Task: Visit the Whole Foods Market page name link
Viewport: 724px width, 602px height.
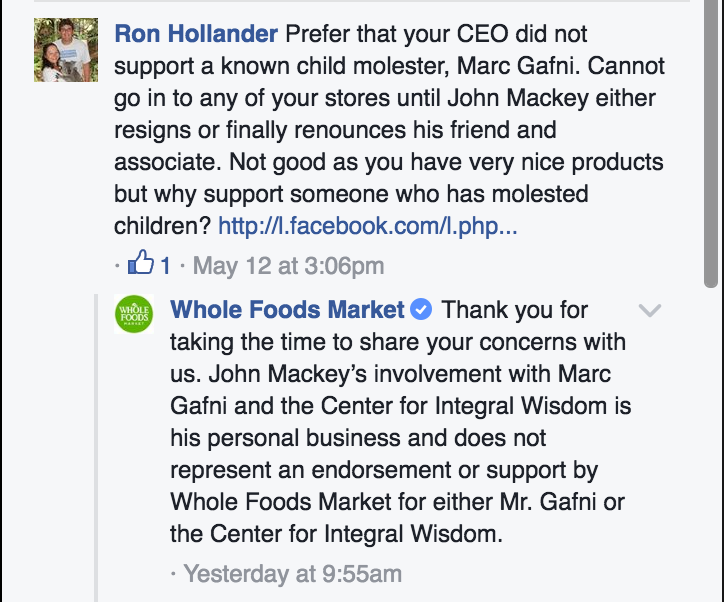Action: click(288, 310)
